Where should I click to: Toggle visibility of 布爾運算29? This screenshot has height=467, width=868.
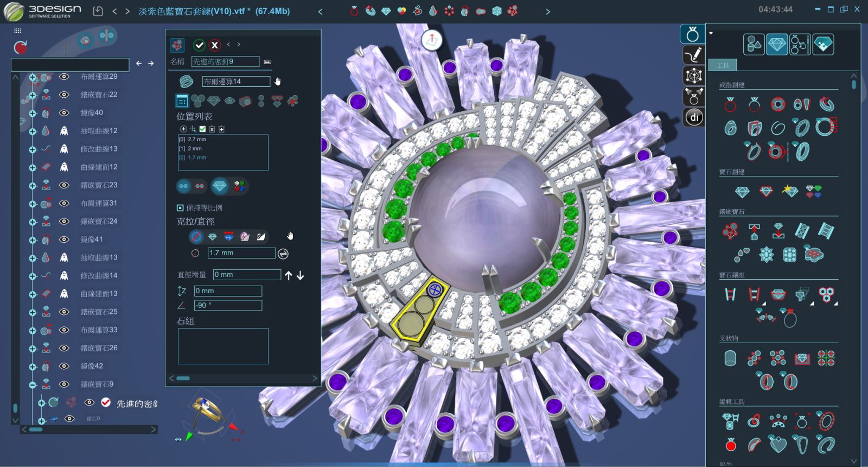tap(64, 77)
